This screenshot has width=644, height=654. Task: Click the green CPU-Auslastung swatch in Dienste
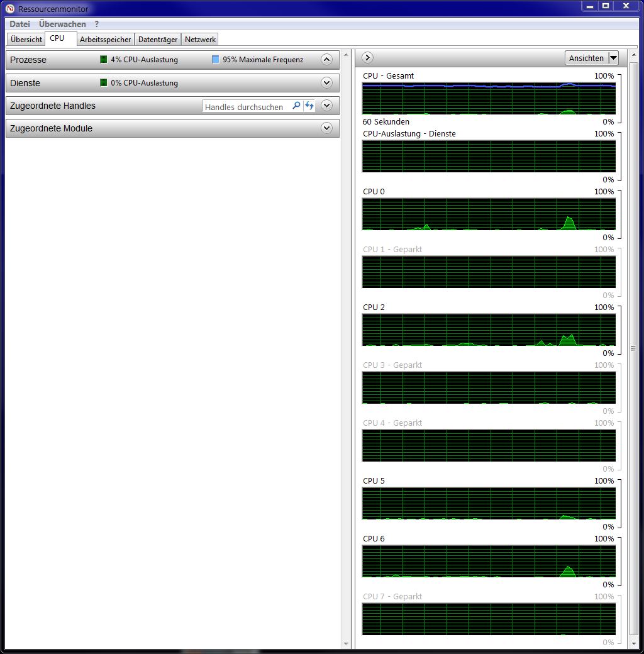tap(103, 82)
